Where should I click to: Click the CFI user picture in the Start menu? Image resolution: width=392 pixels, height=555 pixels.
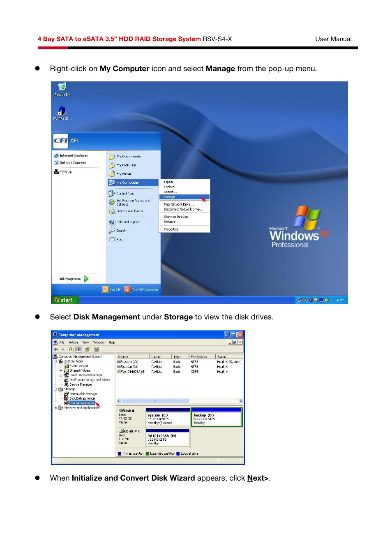coord(61,141)
